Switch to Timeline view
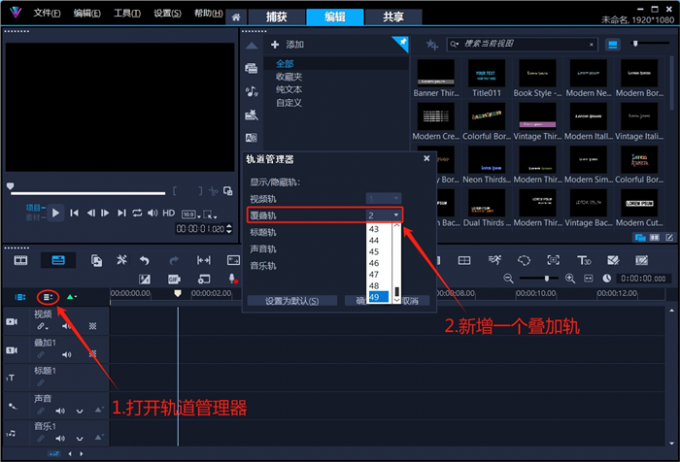The height and width of the screenshot is (462, 680). pyautogui.click(x=58, y=260)
